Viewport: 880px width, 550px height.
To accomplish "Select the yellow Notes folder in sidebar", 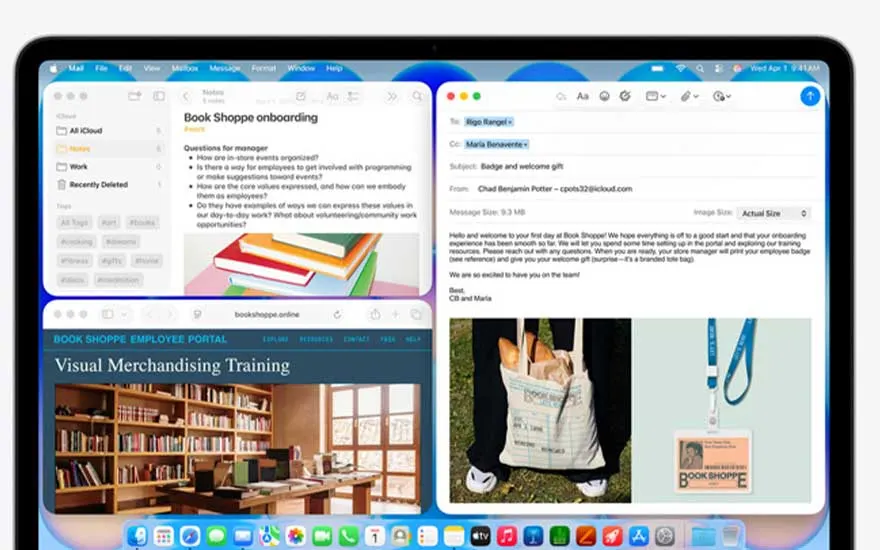I will (x=109, y=149).
